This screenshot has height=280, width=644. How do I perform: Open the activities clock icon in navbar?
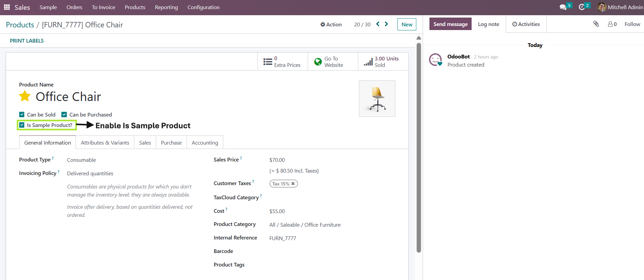(x=582, y=7)
